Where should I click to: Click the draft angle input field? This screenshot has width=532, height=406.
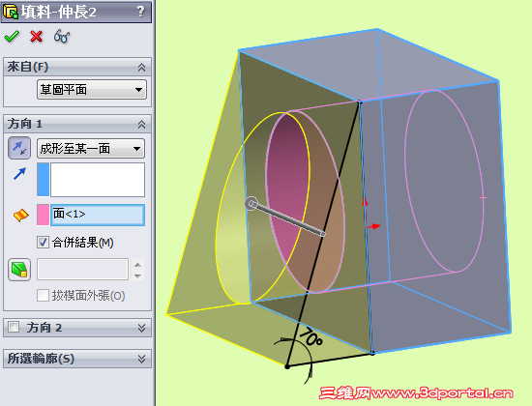(x=82, y=270)
